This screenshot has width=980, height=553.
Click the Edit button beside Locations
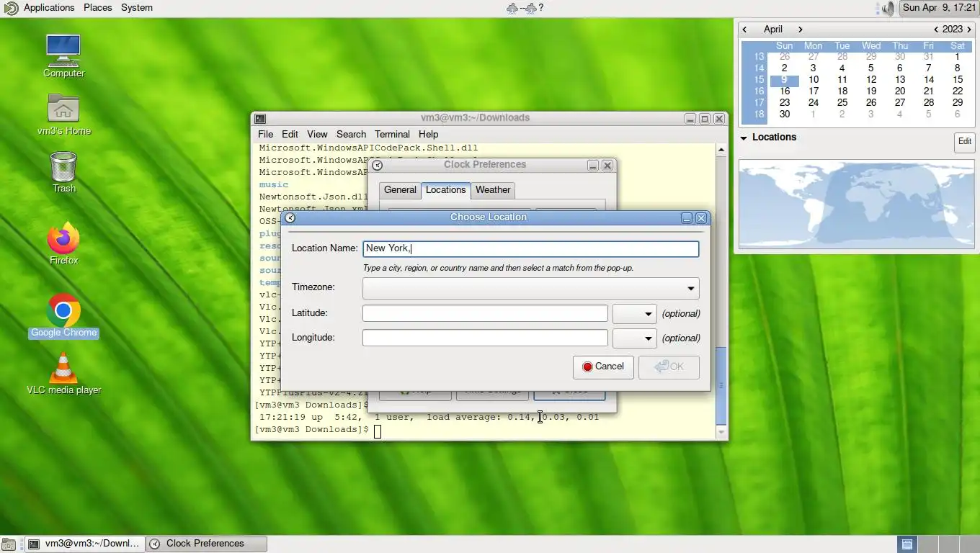(964, 142)
